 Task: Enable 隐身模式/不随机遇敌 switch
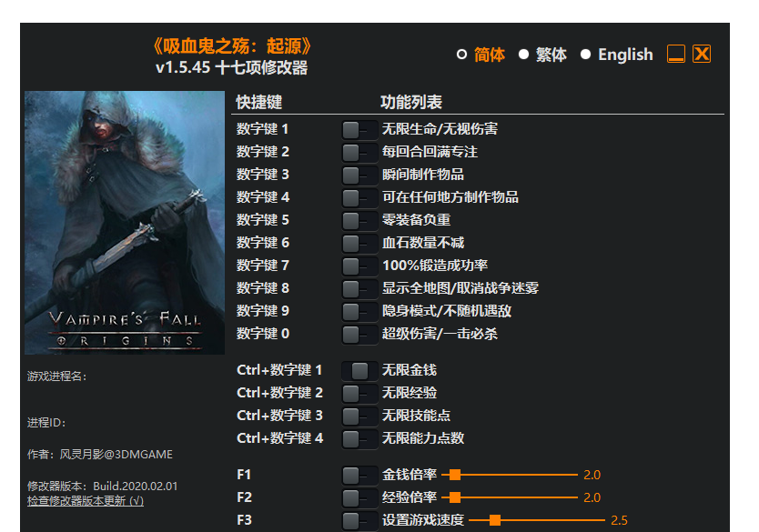coord(359,311)
